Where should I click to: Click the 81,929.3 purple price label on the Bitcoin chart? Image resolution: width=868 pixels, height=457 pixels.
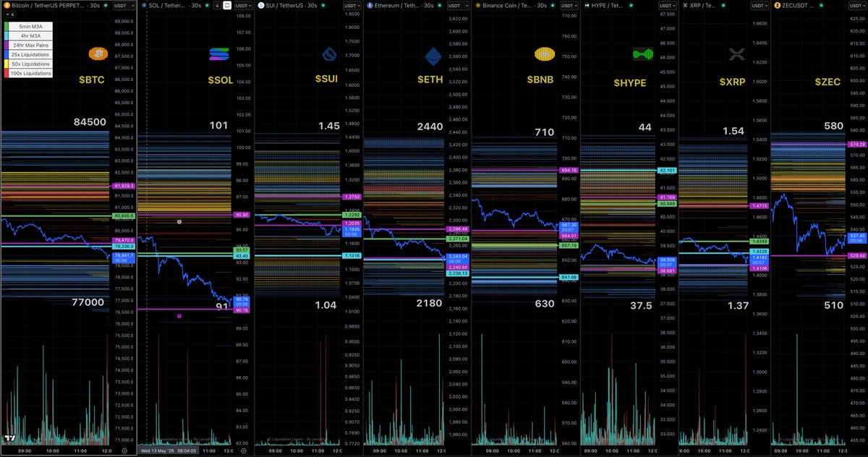[x=123, y=186]
